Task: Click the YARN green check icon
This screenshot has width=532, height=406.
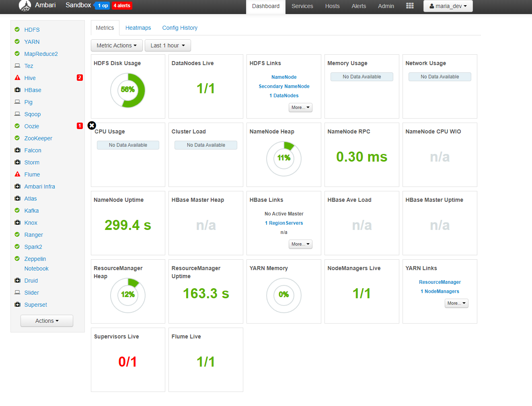Action: pos(17,41)
